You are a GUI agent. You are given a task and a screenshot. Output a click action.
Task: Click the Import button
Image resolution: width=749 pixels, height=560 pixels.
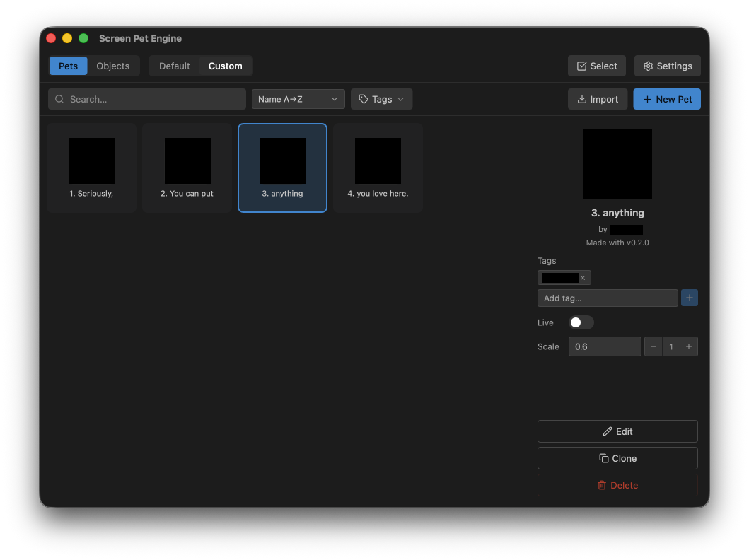598,99
